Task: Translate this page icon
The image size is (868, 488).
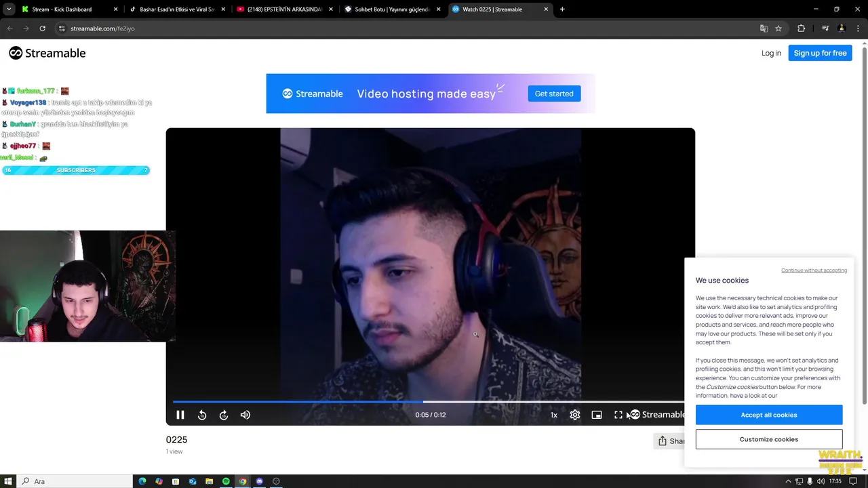Action: click(764, 28)
